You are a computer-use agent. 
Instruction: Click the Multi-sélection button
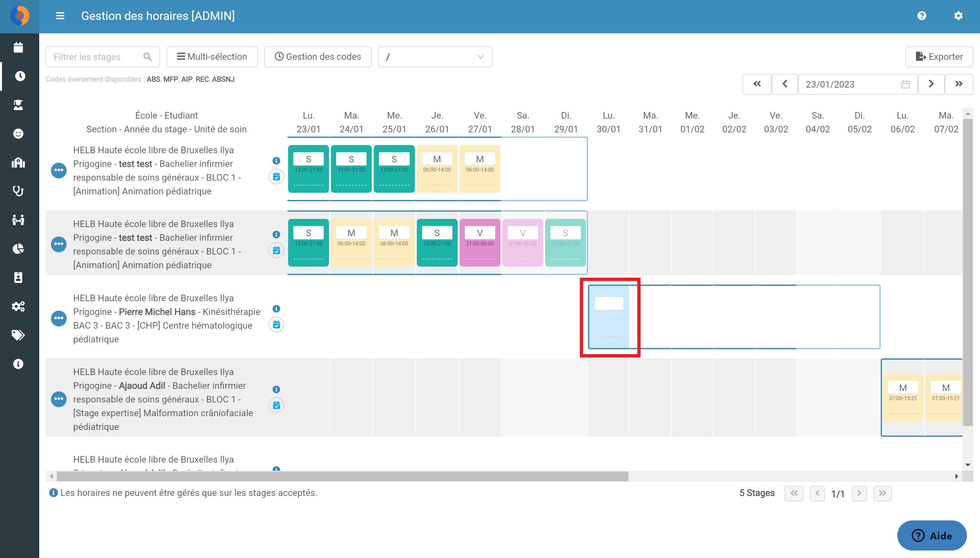212,57
